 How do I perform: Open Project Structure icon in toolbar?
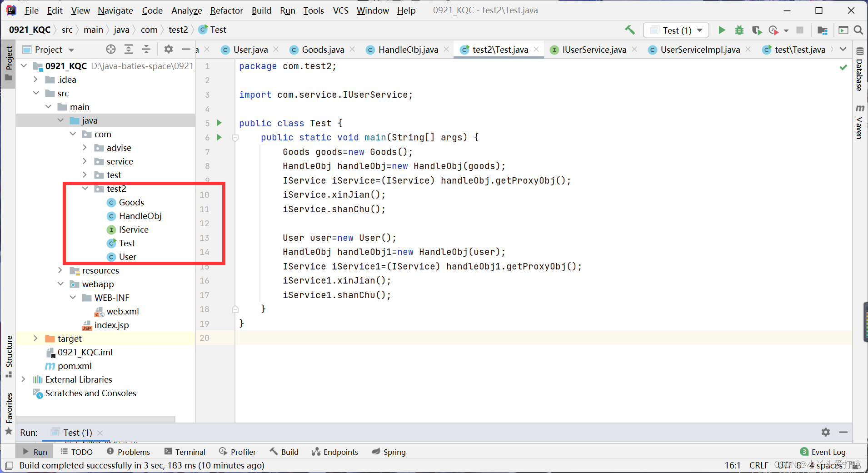822,30
